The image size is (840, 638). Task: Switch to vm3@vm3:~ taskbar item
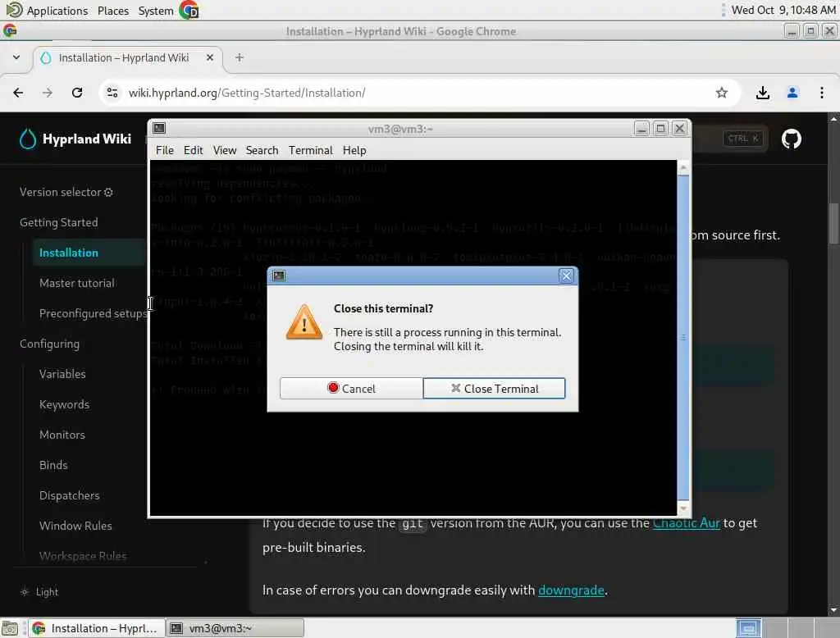235,628
